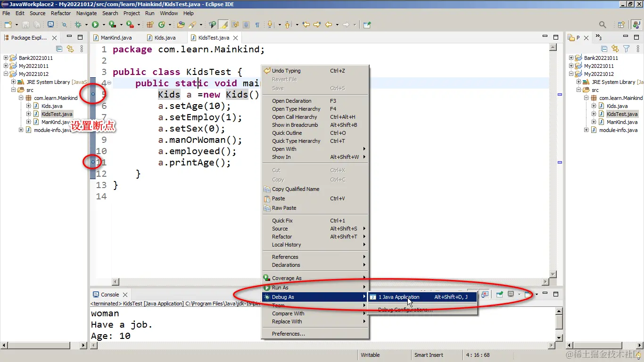Click the Last Edit Location icon

coord(306,25)
